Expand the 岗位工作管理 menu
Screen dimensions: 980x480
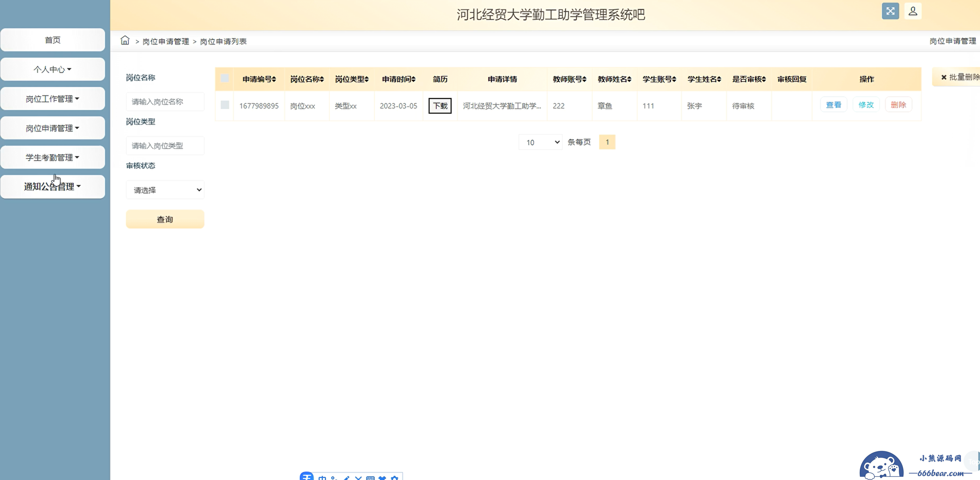point(52,99)
